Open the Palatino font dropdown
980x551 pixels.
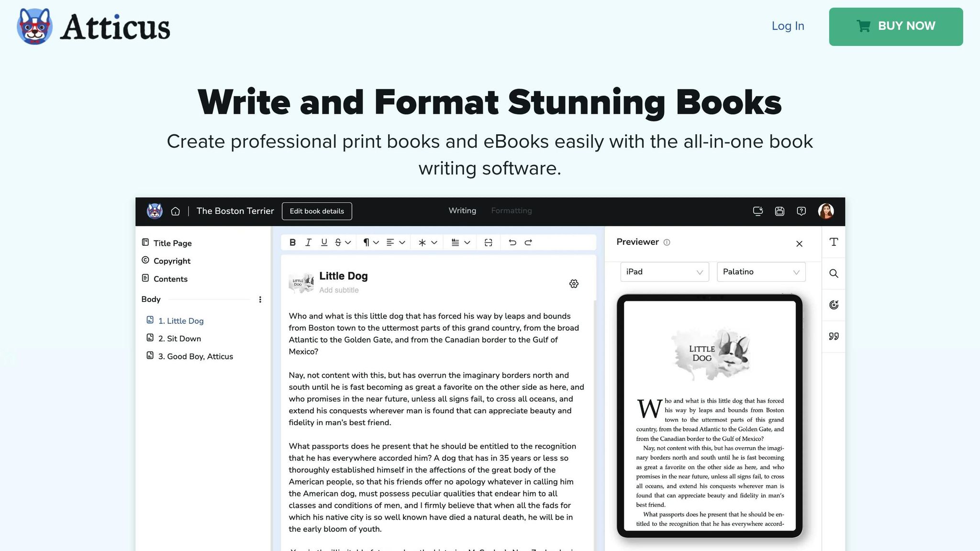(761, 272)
